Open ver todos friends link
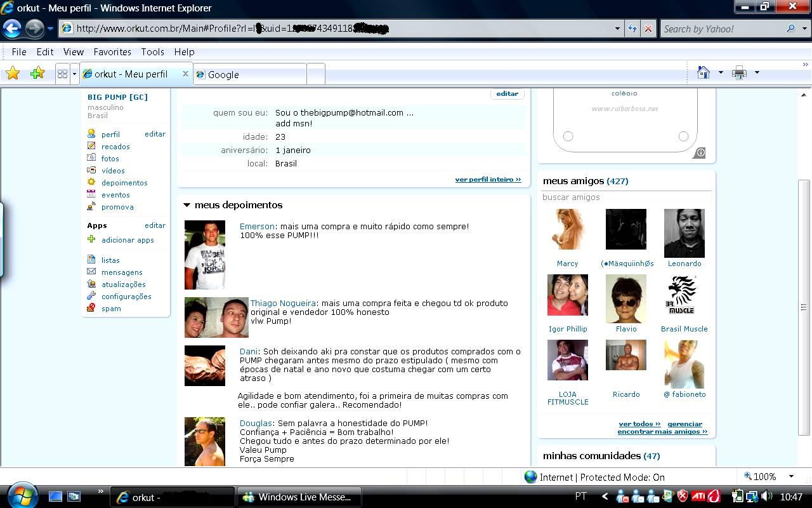The image size is (812, 508). (639, 424)
